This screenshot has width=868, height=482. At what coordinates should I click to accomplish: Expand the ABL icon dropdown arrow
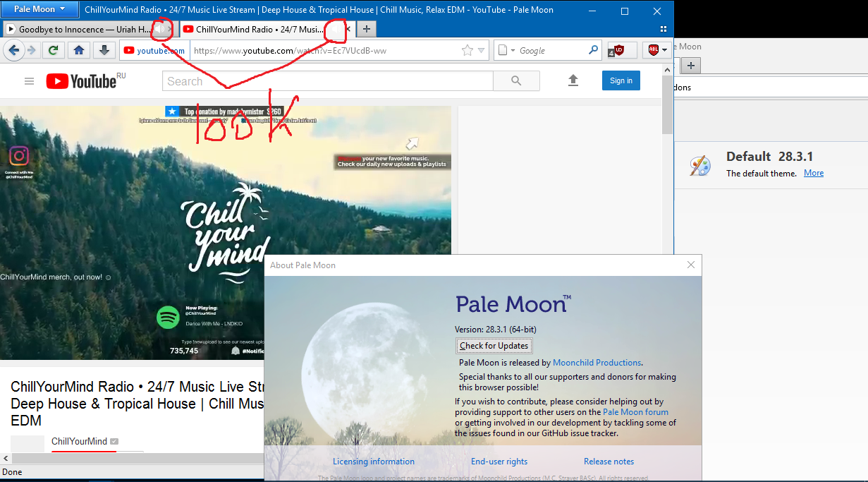coord(664,50)
